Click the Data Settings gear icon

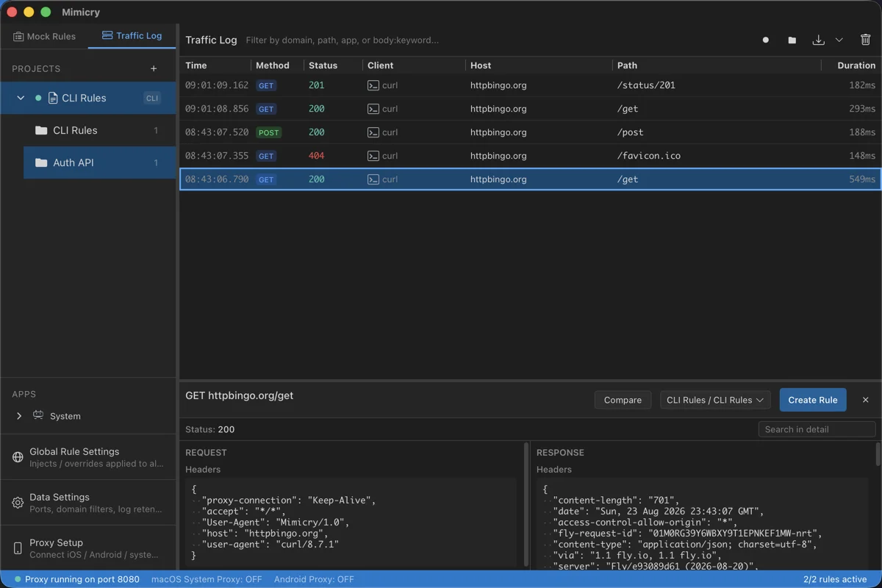point(18,503)
